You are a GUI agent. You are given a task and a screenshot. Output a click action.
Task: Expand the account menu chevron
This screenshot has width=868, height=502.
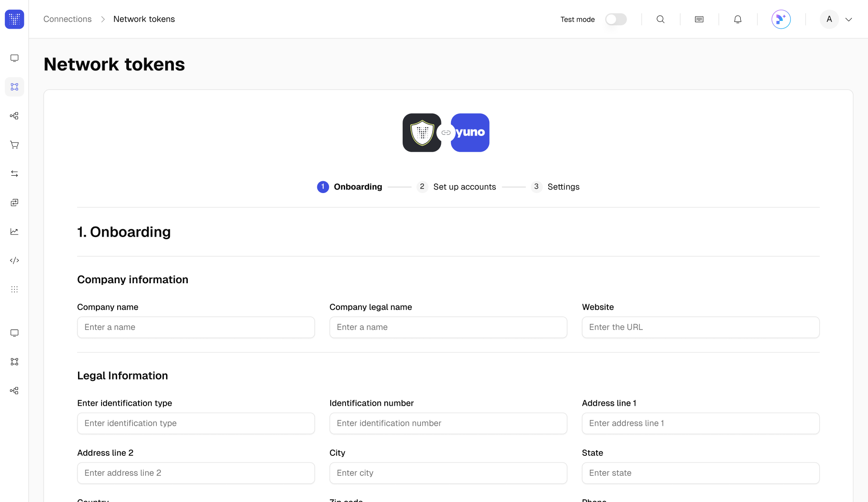(x=849, y=19)
